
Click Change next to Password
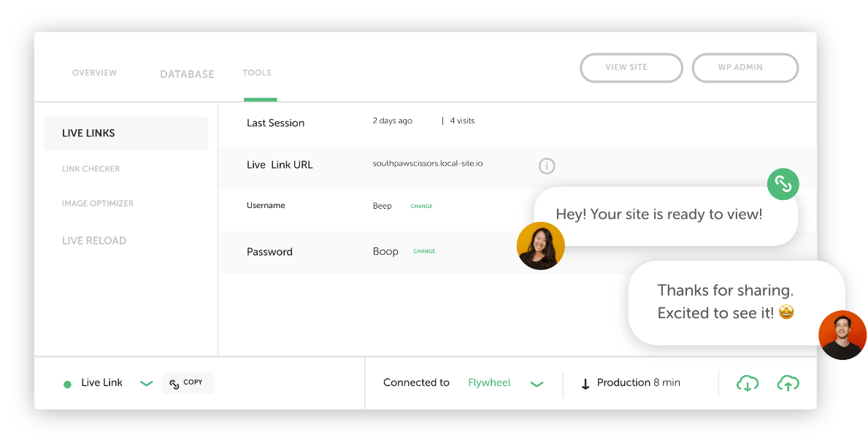coord(424,252)
